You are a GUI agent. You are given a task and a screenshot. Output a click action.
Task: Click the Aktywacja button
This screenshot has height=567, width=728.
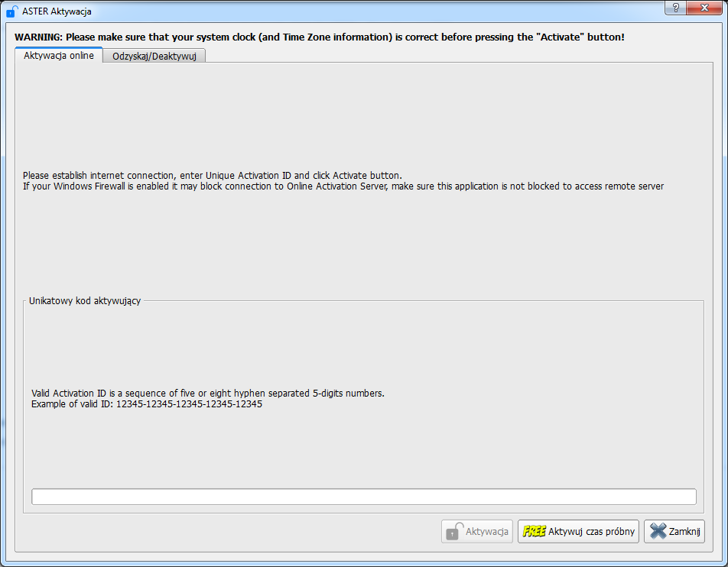pyautogui.click(x=477, y=531)
